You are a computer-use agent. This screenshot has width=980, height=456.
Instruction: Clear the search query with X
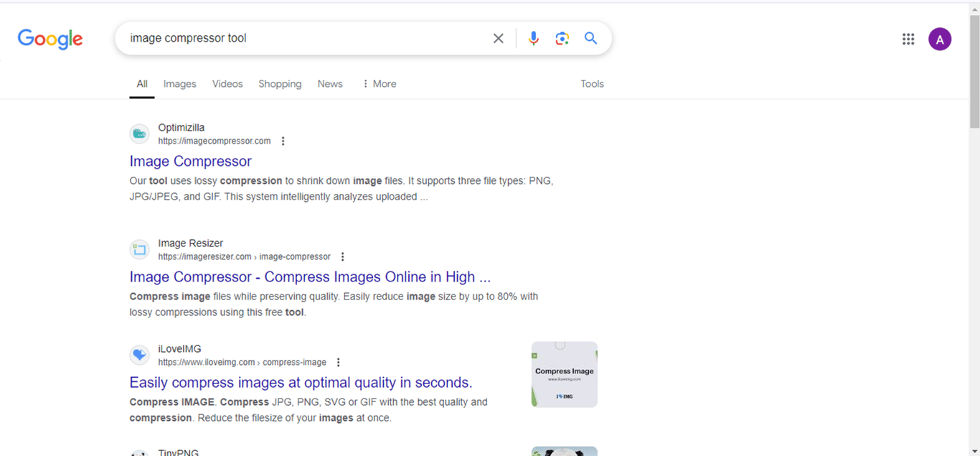[x=498, y=38]
